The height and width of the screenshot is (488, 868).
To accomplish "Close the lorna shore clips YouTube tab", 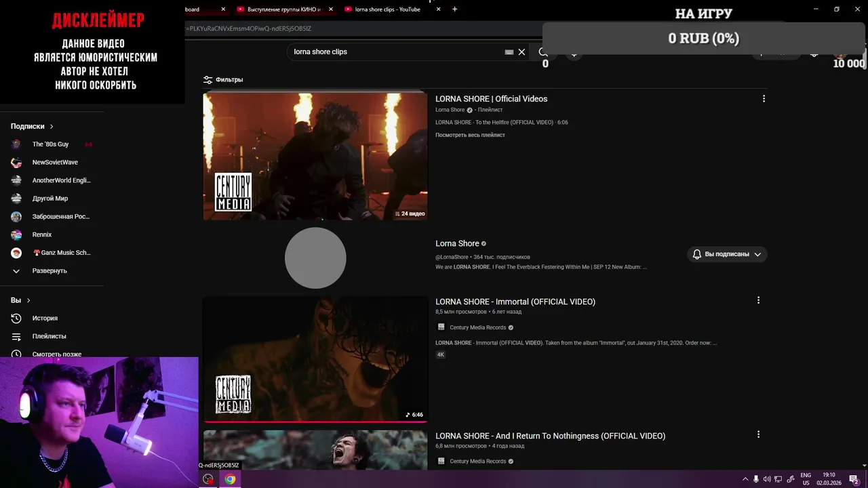I will coord(438,9).
